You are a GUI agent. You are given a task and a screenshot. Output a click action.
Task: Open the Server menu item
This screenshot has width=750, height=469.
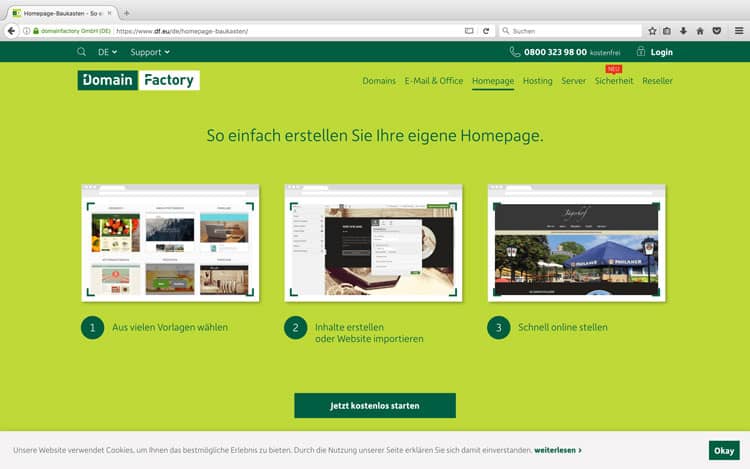tap(574, 81)
